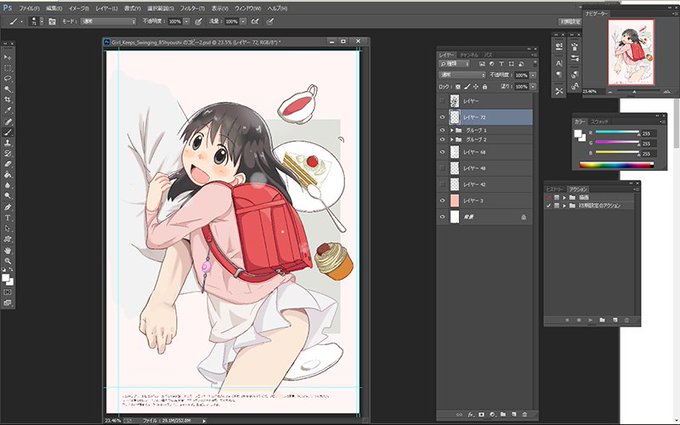
Task: Select the Pen tool
Action: pos(7,207)
